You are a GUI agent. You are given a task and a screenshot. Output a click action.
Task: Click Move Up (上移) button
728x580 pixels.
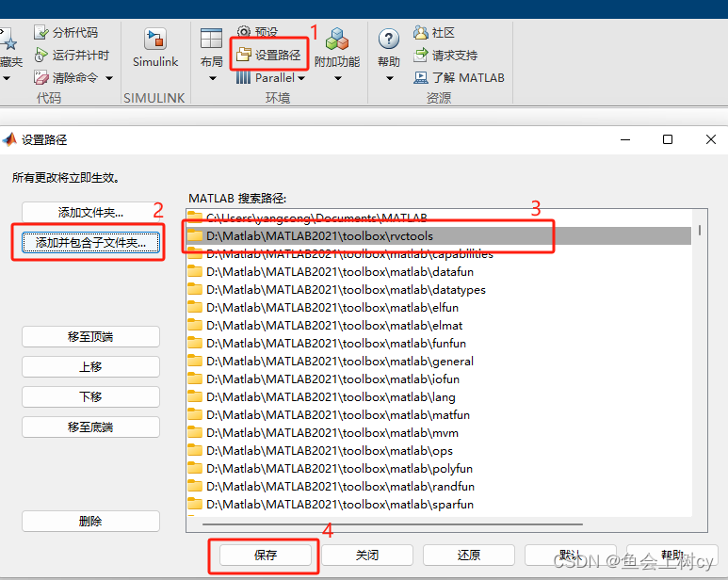point(90,366)
